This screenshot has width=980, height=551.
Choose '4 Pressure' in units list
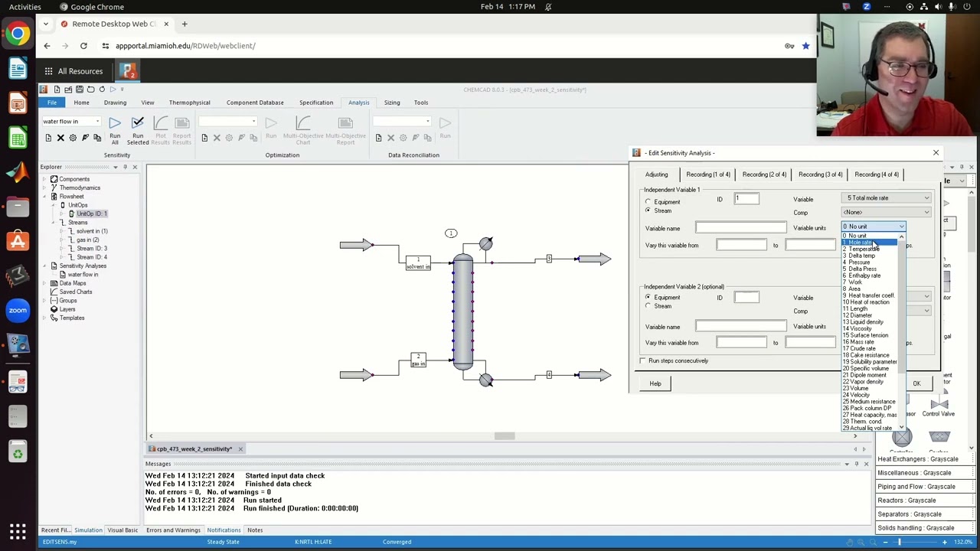coord(870,262)
